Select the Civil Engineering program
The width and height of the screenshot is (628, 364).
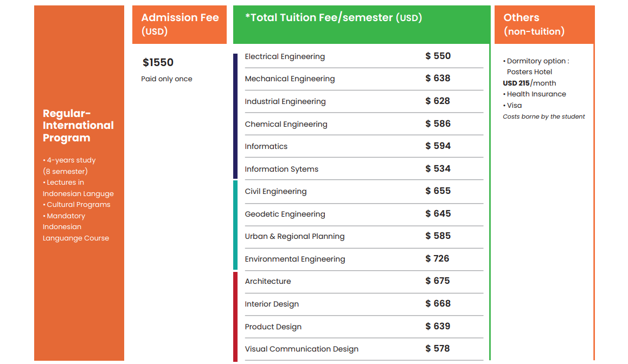point(275,191)
